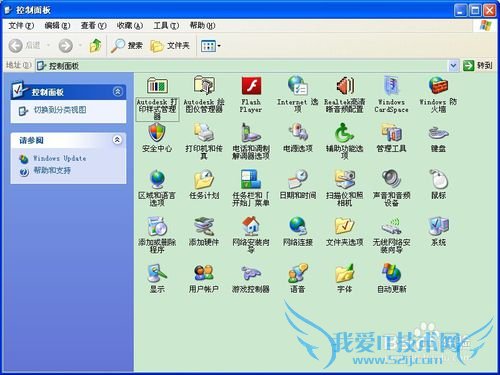Open Windows Firewall icon
500x375 pixels.
tap(438, 86)
